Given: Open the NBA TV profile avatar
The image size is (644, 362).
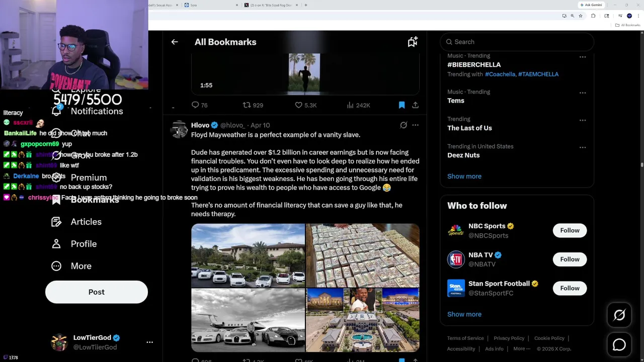Looking at the screenshot, I should coord(456,259).
